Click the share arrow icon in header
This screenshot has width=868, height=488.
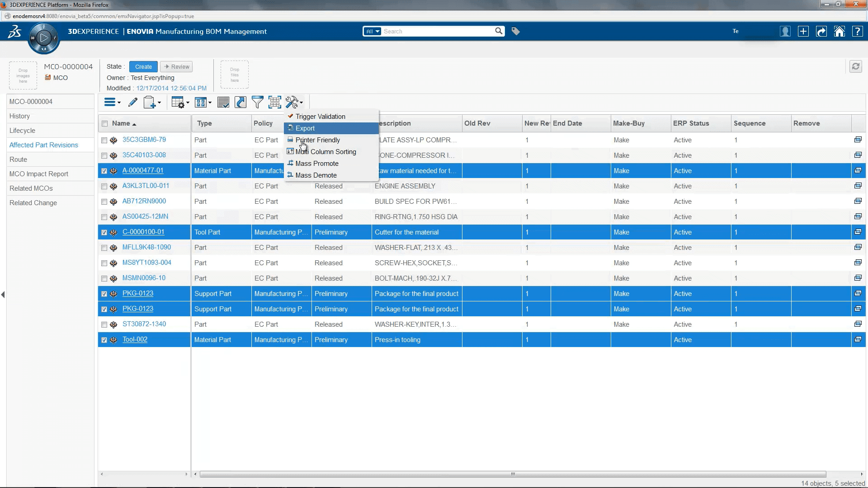coord(821,31)
